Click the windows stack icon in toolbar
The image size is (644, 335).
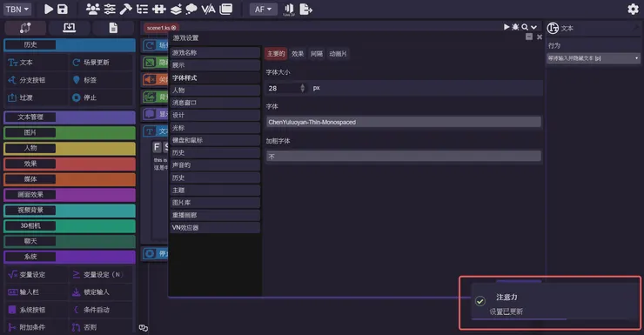pyautogui.click(x=226, y=9)
